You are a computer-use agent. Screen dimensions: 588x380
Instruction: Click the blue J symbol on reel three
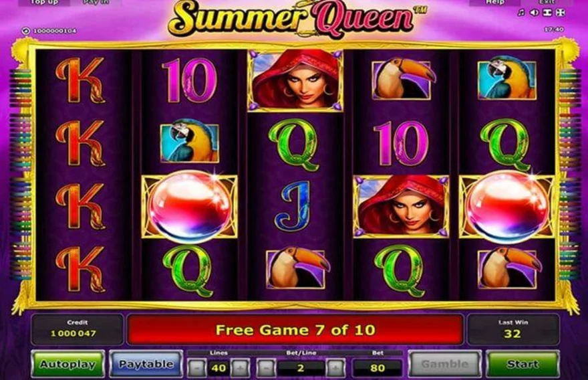click(x=295, y=206)
